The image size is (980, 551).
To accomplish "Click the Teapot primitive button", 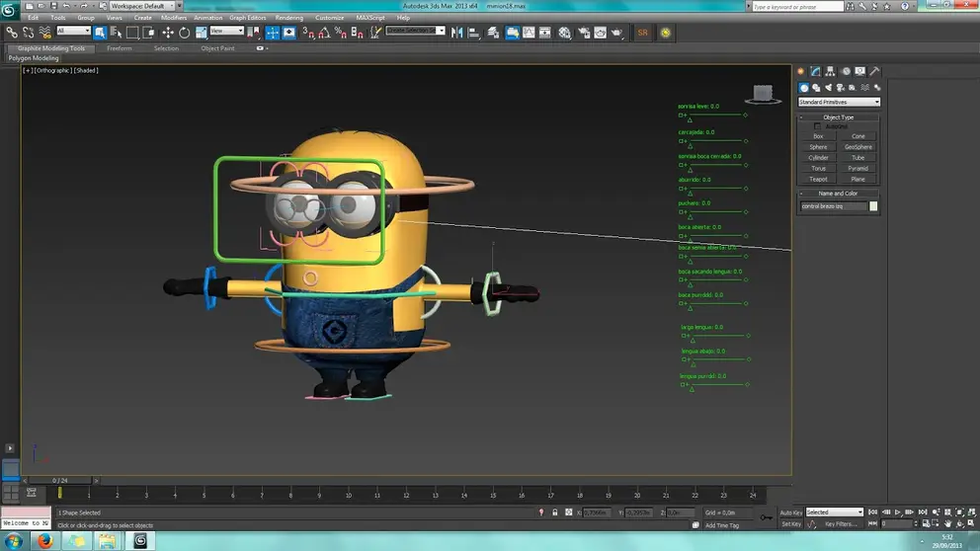I will tap(818, 179).
